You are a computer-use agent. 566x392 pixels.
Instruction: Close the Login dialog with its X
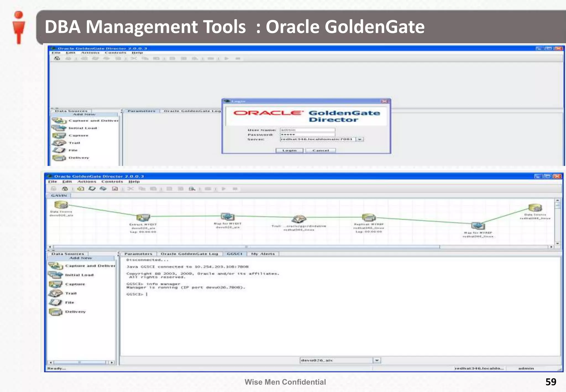click(x=384, y=101)
